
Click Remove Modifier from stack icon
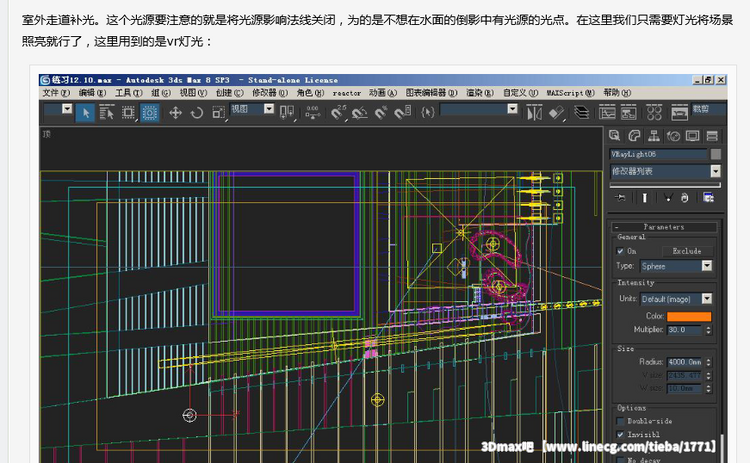(x=684, y=198)
